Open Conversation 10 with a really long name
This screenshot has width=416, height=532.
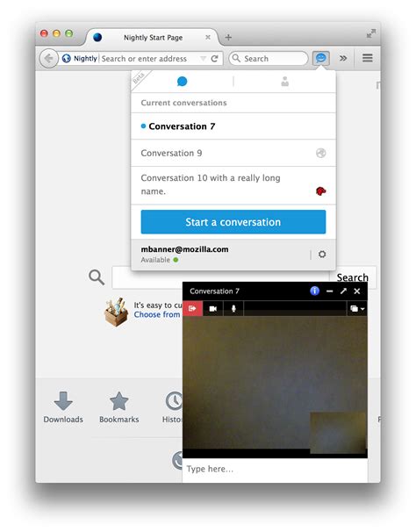(x=233, y=185)
